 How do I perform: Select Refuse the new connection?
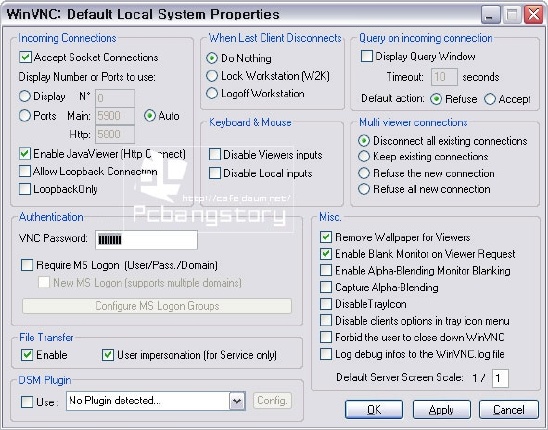click(364, 173)
